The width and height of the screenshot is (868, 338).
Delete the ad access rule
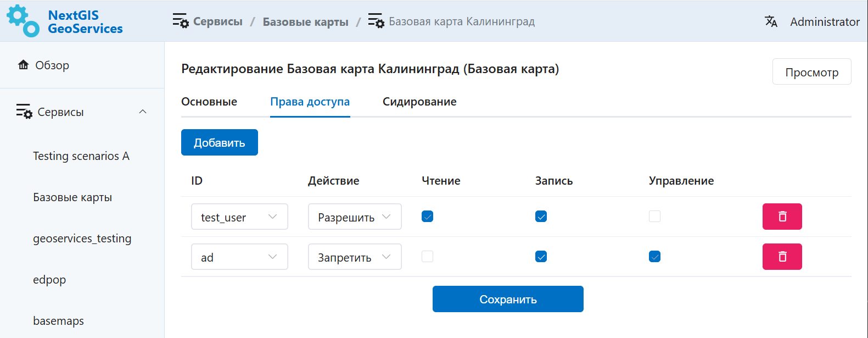(782, 257)
